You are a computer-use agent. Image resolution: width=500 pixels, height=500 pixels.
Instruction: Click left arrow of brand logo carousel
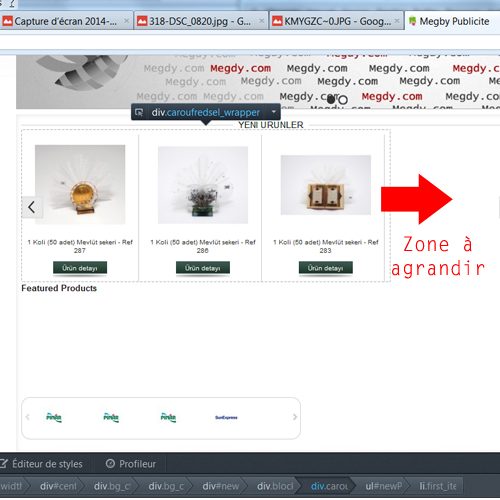click(x=28, y=417)
